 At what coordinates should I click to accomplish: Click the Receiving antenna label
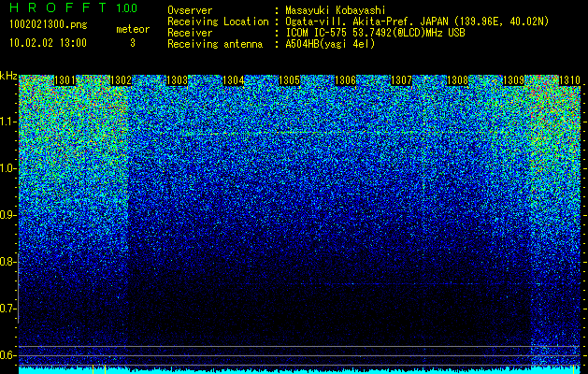pos(215,44)
